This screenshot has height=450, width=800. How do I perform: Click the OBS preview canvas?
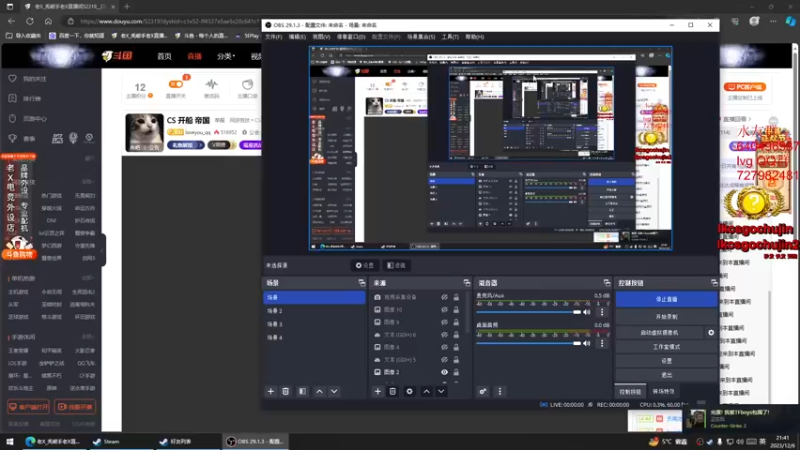(x=490, y=148)
